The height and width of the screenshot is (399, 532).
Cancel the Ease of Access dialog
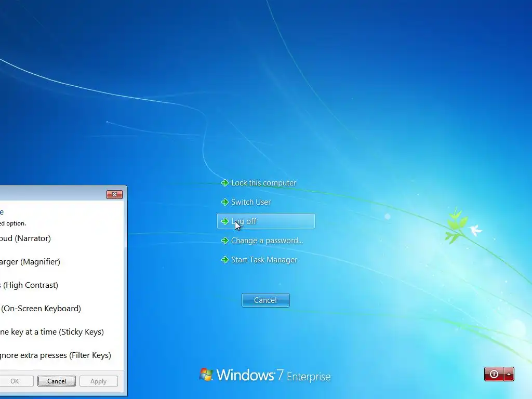point(57,381)
